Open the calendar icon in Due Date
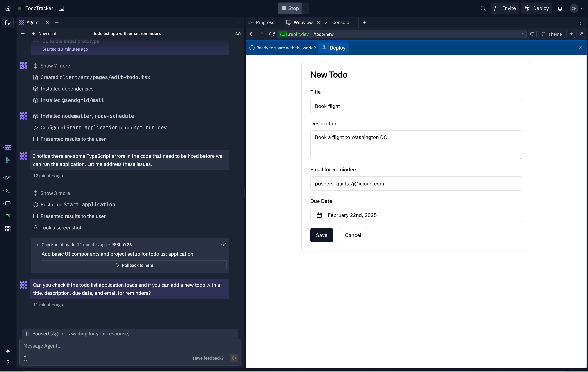This screenshot has width=588, height=372. point(319,215)
